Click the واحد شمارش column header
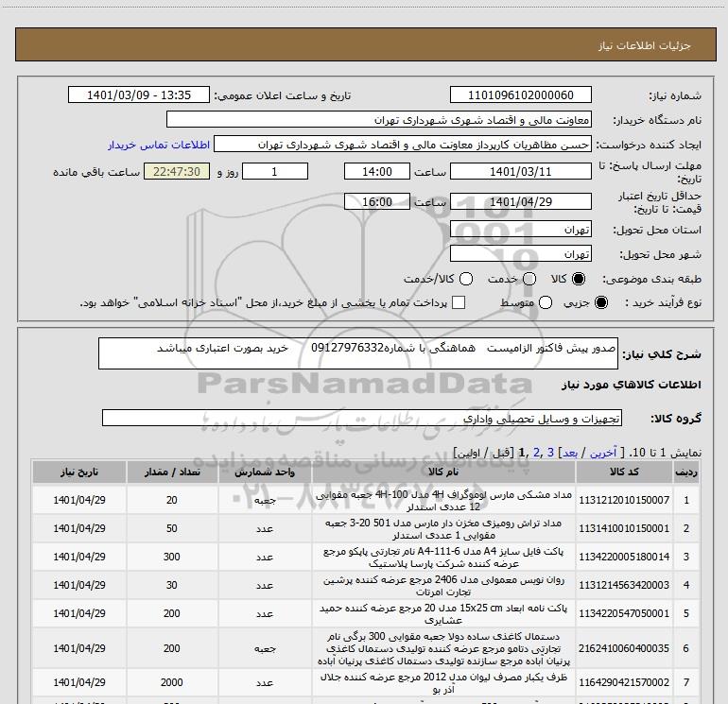The height and width of the screenshot is (704, 728). click(x=265, y=472)
